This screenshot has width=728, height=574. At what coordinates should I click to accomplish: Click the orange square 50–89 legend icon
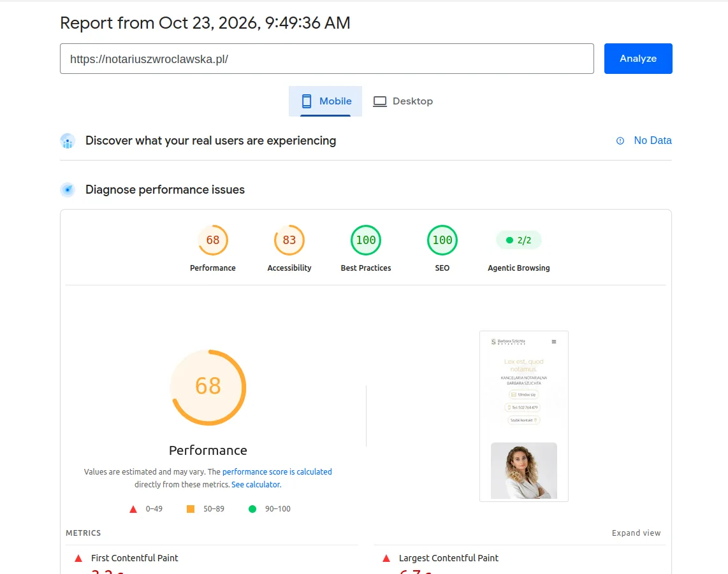pos(191,509)
